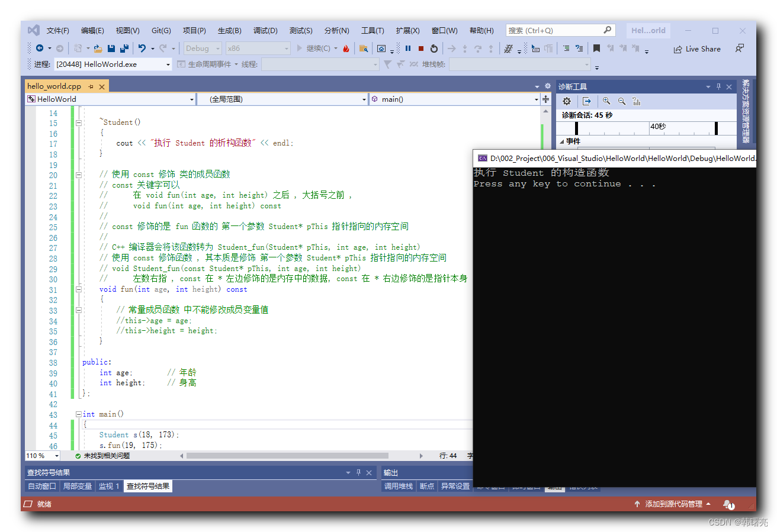Image resolution: width=777 pixels, height=532 pixels.
Task: Click the Feedback person icon
Action: click(x=740, y=49)
